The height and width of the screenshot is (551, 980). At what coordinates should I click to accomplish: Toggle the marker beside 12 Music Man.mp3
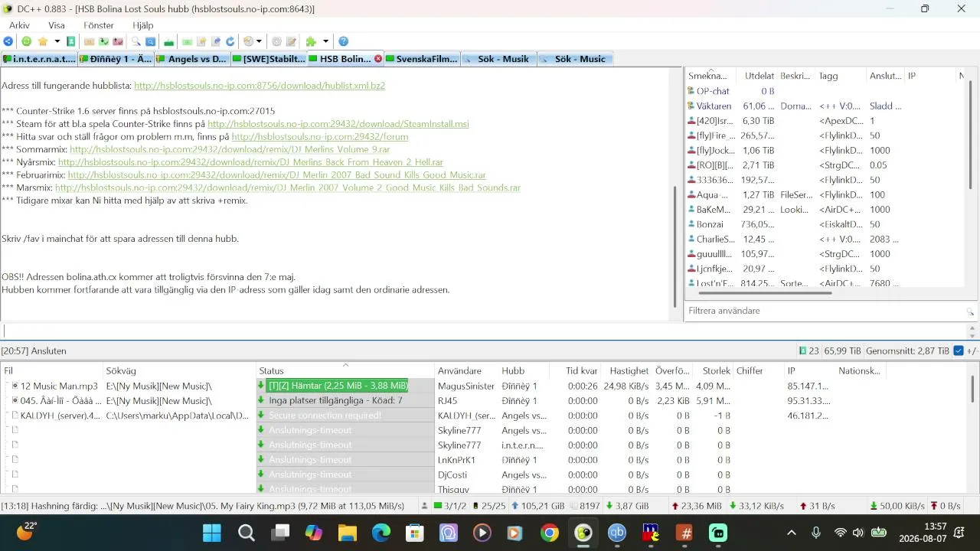[x=15, y=386]
